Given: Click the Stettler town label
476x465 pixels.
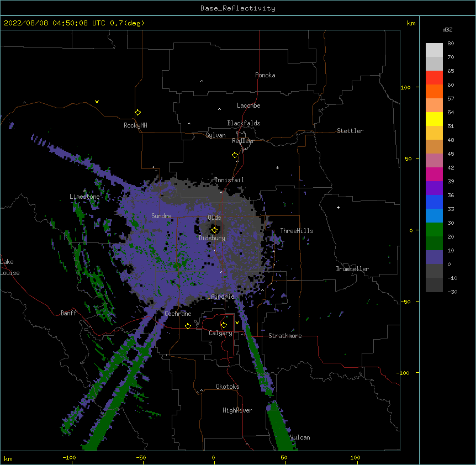Looking at the screenshot, I should coord(350,131).
